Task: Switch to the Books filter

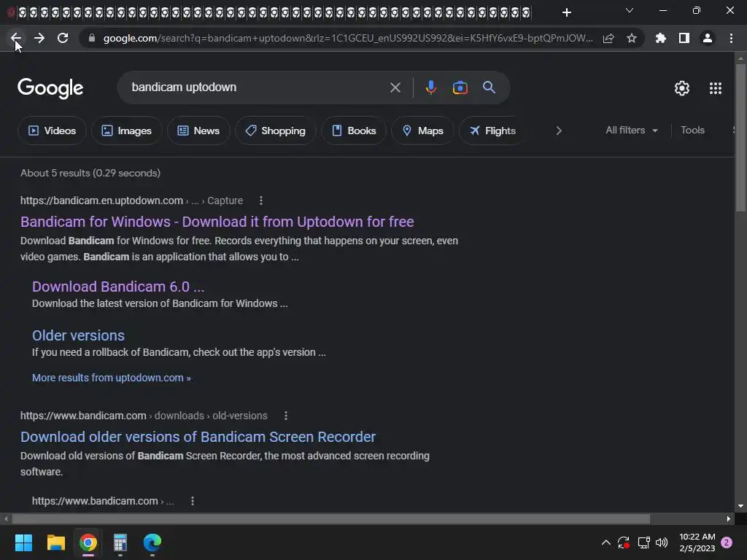Action: tap(354, 131)
